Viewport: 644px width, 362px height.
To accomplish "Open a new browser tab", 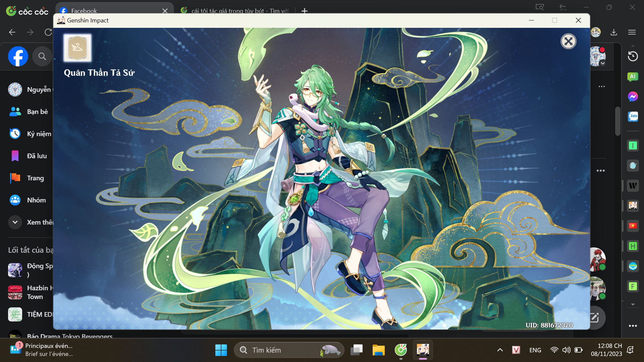I will pos(304,11).
